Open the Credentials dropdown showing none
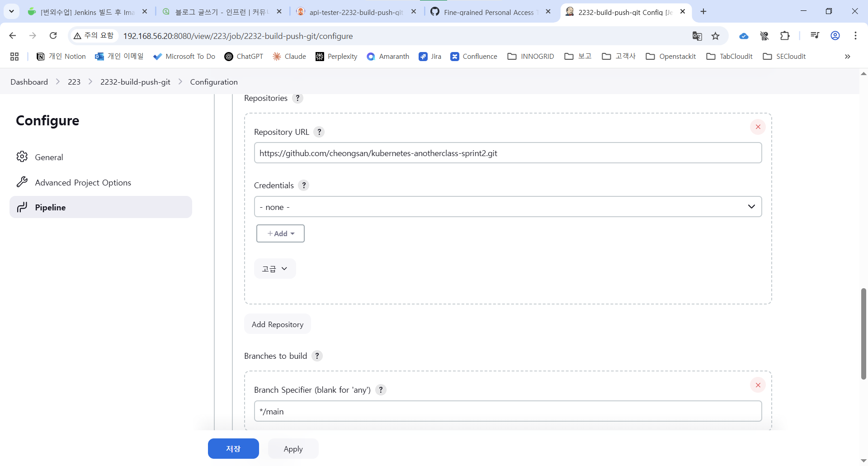868x466 pixels. (508, 207)
